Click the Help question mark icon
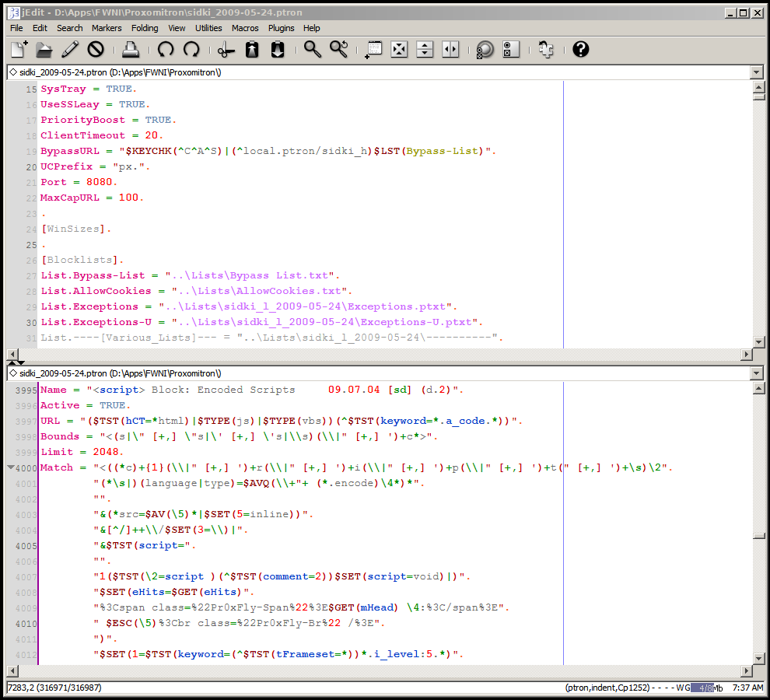This screenshot has height=700, width=770. (580, 50)
